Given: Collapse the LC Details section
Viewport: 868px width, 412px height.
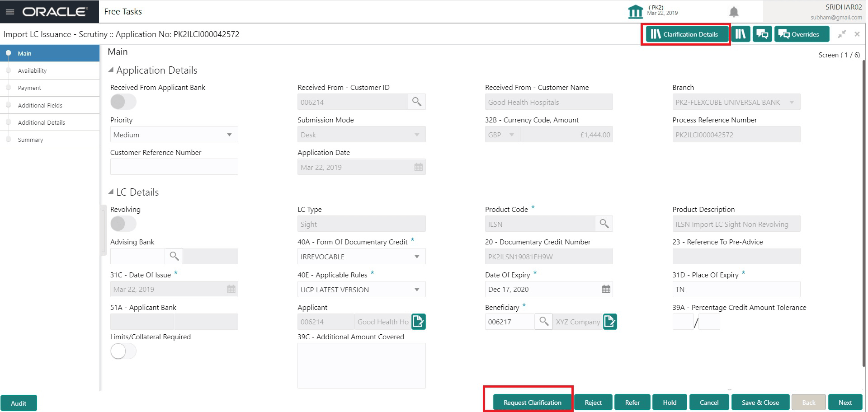Looking at the screenshot, I should pos(111,192).
